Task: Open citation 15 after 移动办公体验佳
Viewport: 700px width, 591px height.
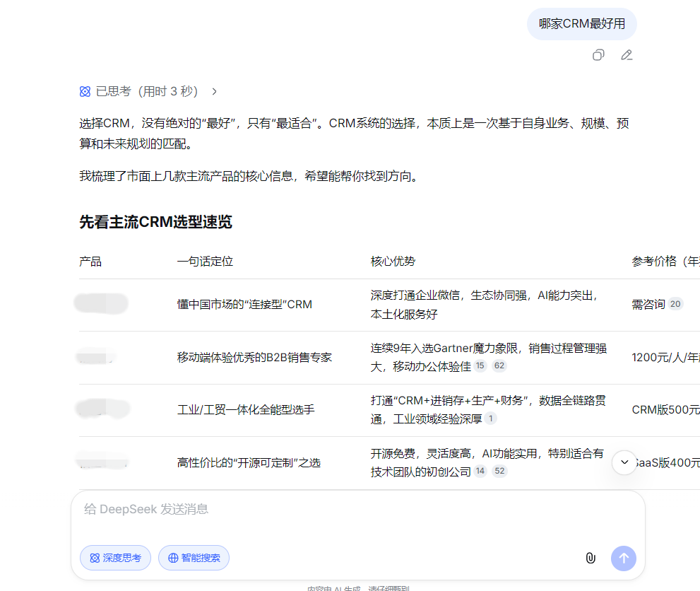Action: coord(480,366)
